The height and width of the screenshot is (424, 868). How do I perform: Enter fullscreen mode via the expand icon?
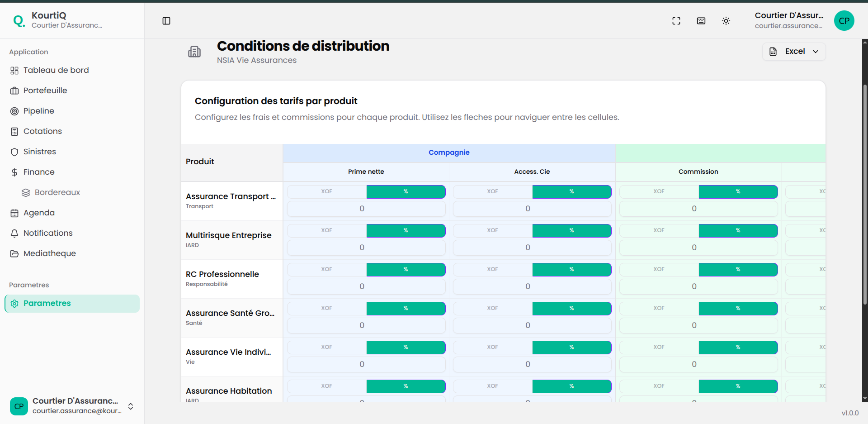[x=676, y=21]
